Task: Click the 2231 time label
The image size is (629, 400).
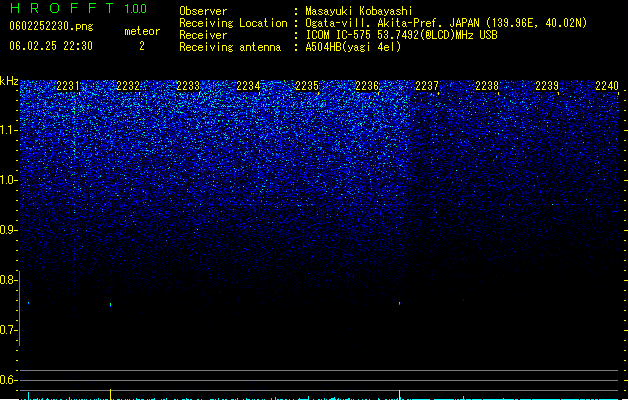Action: 68,86
